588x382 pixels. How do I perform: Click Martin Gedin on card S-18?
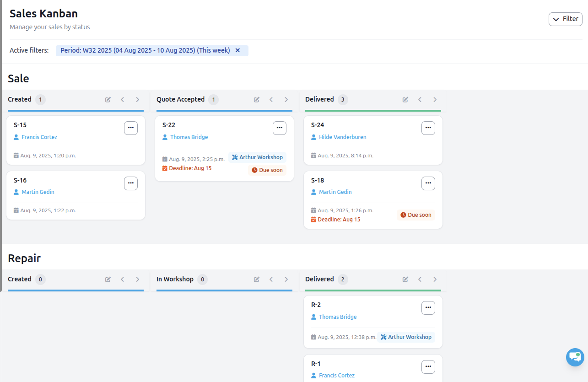coord(335,192)
